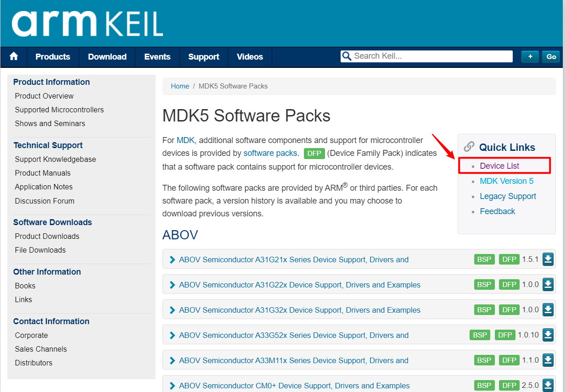The width and height of the screenshot is (566, 392).
Task: Click the Home breadcrumb link
Action: click(x=180, y=86)
